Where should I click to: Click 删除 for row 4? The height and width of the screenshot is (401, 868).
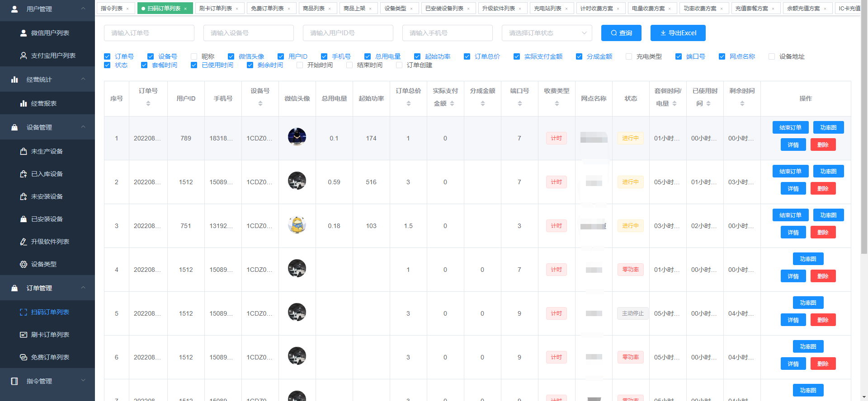coord(823,276)
